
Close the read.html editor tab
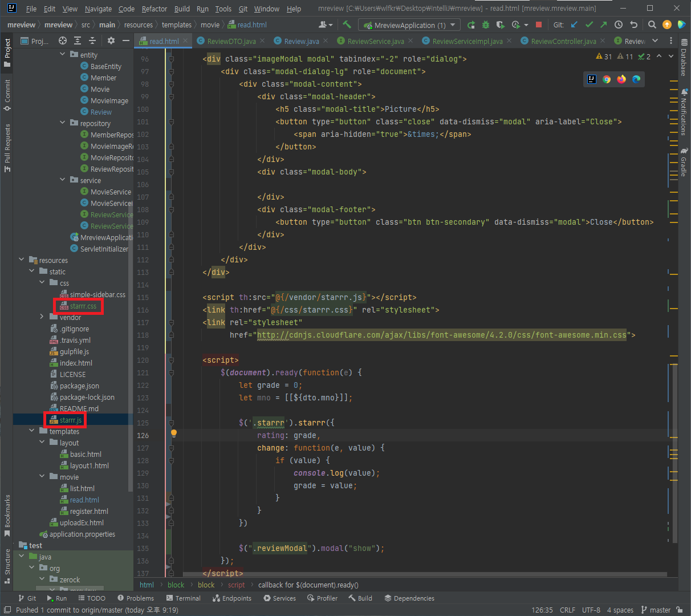pyautogui.click(x=186, y=41)
